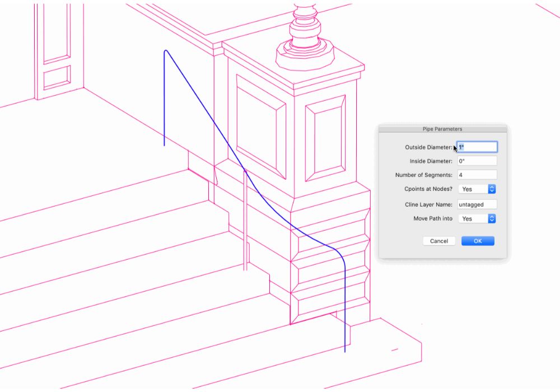The image size is (560, 392).
Task: Click the Inside Diameter input field
Action: [x=477, y=161]
